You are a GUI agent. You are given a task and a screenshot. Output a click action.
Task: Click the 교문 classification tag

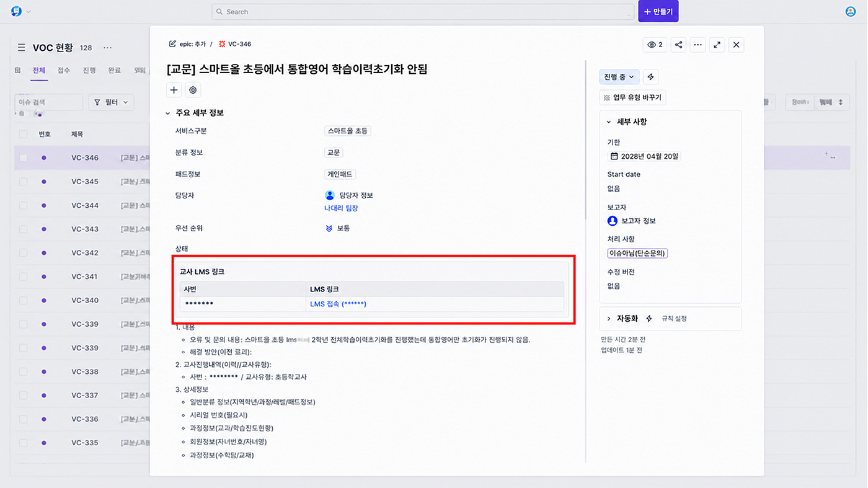coord(334,153)
